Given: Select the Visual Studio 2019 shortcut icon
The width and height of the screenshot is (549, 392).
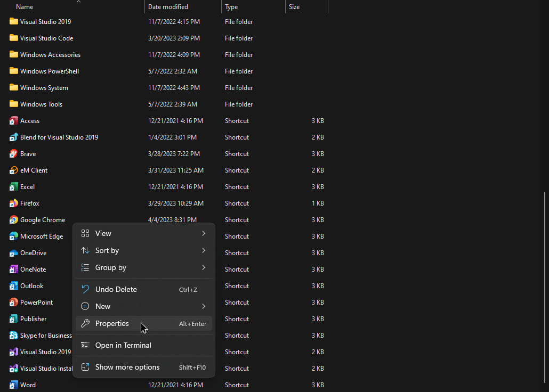Looking at the screenshot, I should point(14,352).
